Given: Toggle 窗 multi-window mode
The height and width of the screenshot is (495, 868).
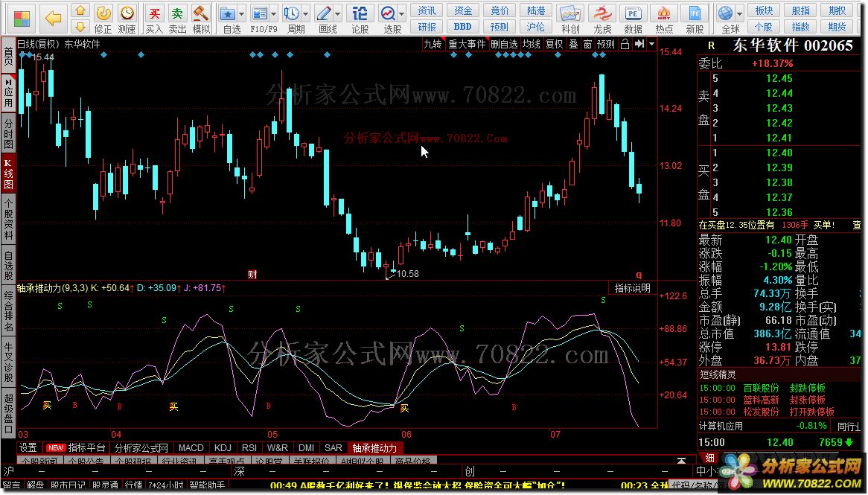Looking at the screenshot, I should [x=587, y=44].
